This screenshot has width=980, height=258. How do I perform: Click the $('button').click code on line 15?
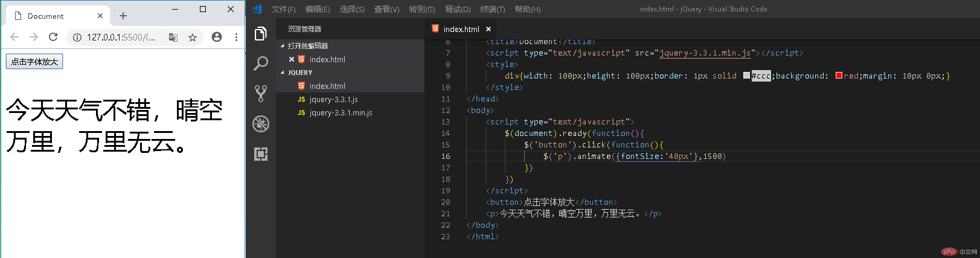[x=594, y=145]
